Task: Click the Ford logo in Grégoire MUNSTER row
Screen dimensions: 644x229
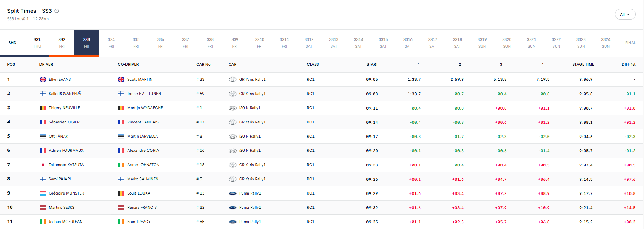Action: point(232,193)
